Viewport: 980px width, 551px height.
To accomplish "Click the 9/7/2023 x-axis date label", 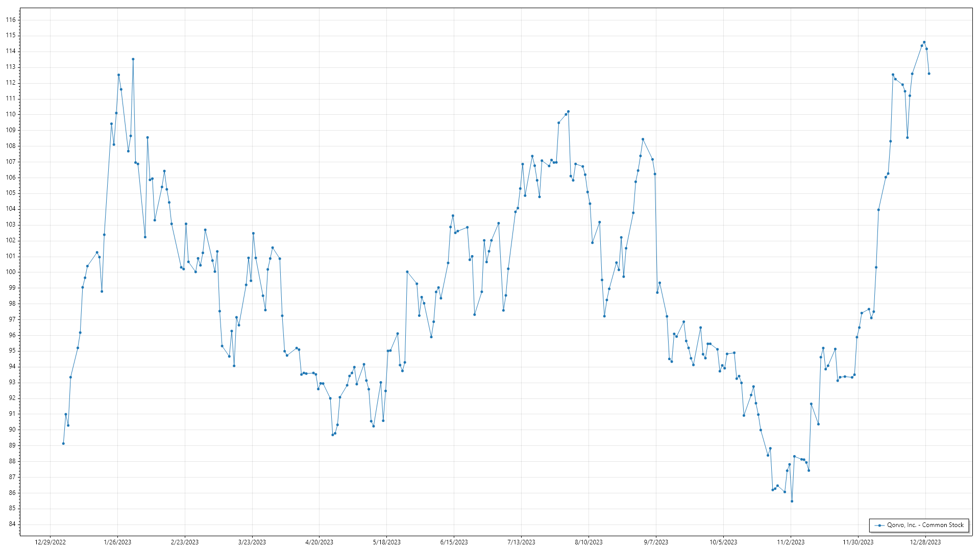I will tap(656, 542).
